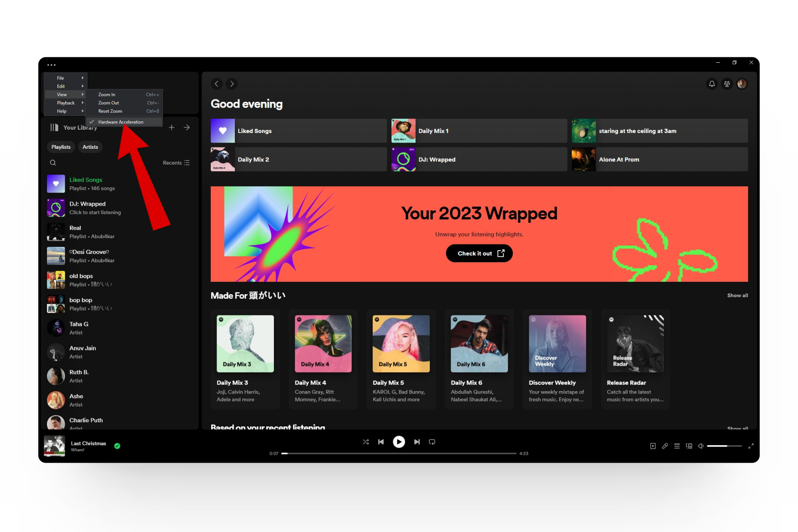
Task: Open the notifications bell icon
Action: (712, 84)
